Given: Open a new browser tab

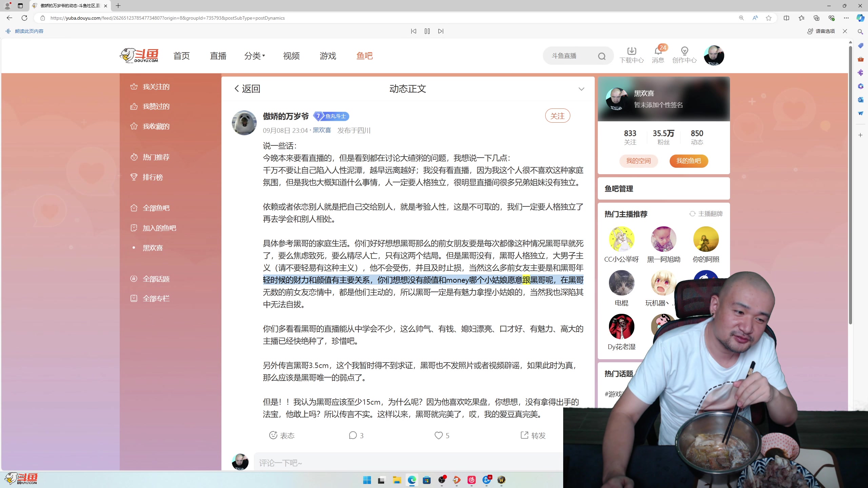Looking at the screenshot, I should [118, 6].
